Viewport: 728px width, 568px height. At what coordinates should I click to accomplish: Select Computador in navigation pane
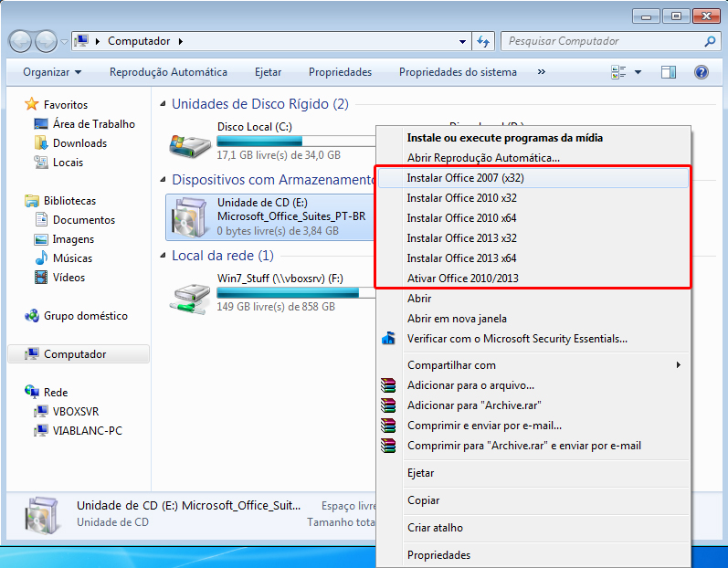(79, 354)
